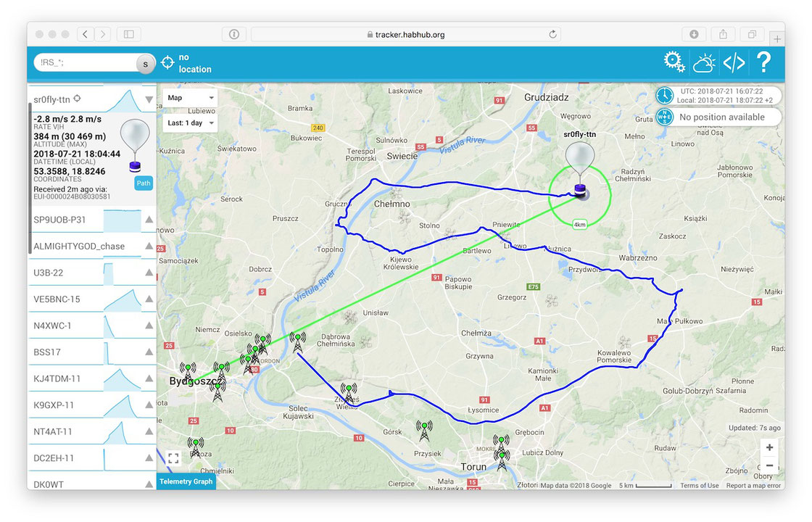
Task: Zoom in on the map
Action: point(769,447)
